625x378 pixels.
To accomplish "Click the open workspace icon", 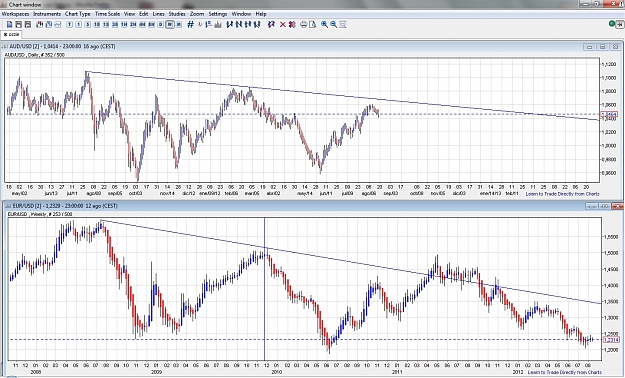I will pyautogui.click(x=18, y=25).
